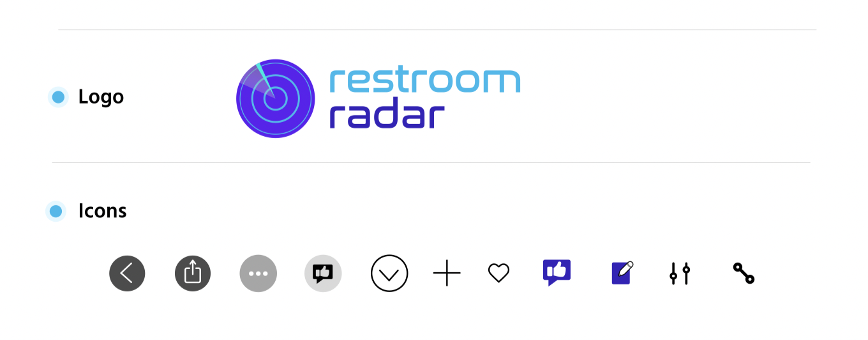The image size is (868, 340).
Task: Click the blue bullet beside Icons
Action: pyautogui.click(x=56, y=211)
